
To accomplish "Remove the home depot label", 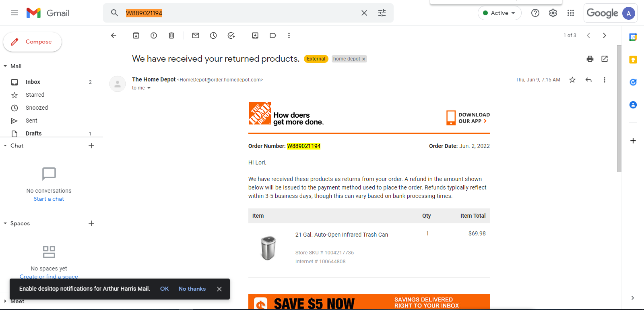I will (363, 59).
